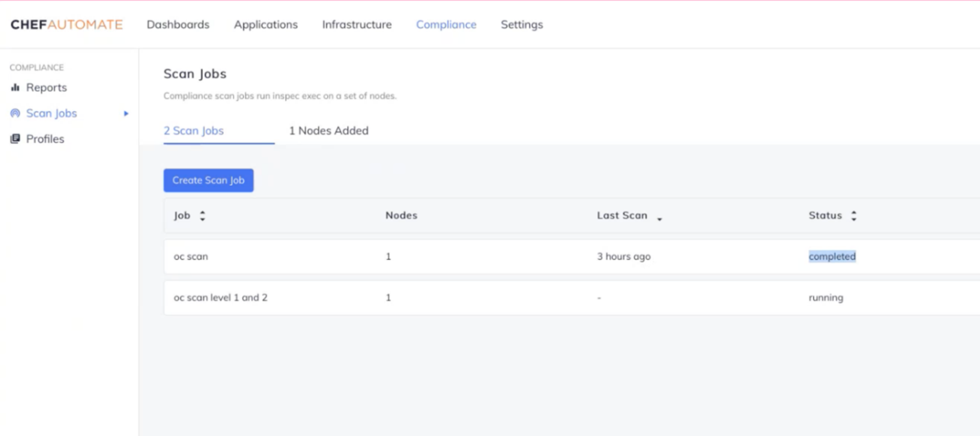
Task: Switch to the 1 Nodes Added tab
Action: tap(329, 130)
